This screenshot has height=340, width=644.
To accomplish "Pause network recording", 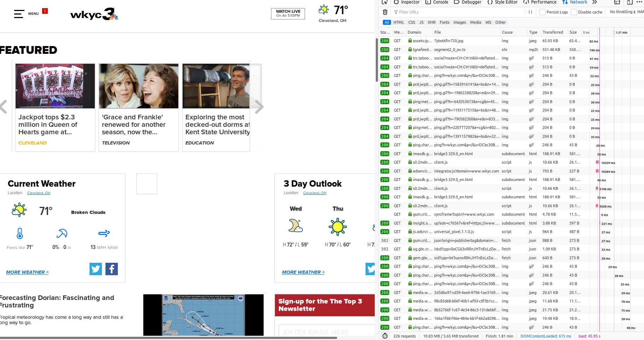I will pos(530,12).
